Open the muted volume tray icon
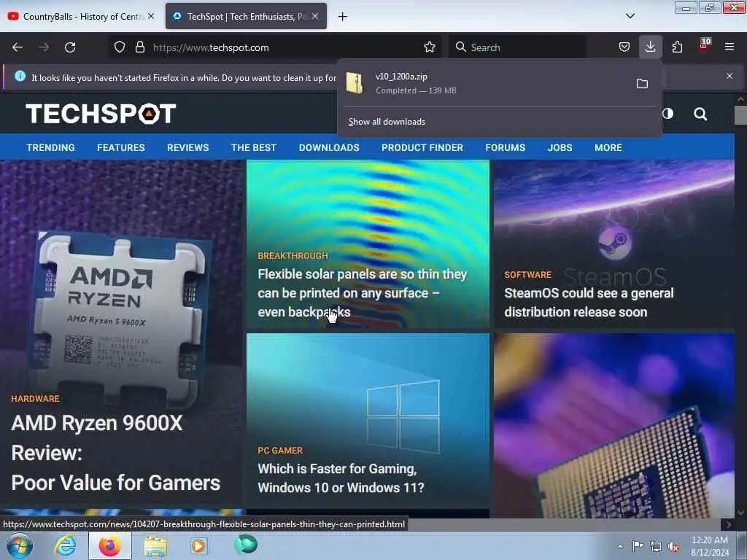This screenshot has width=747, height=560. click(673, 547)
